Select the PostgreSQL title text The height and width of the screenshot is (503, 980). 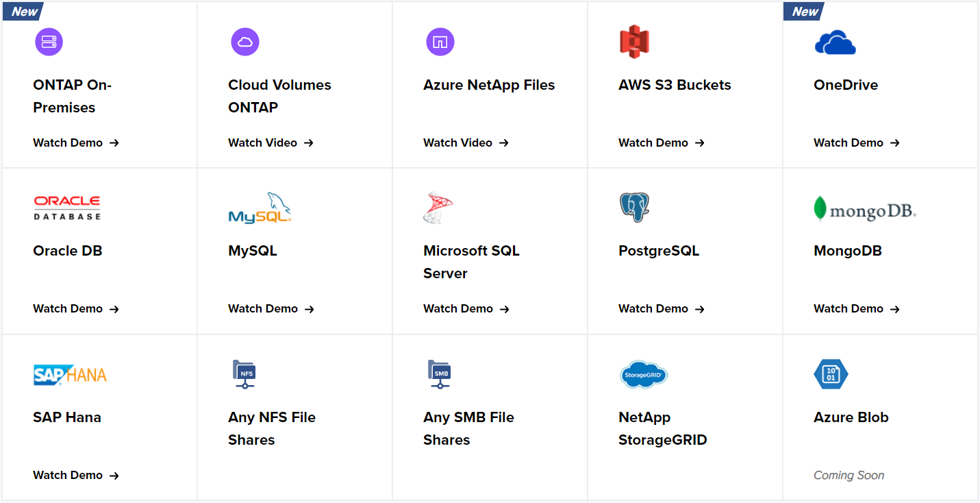pos(659,251)
